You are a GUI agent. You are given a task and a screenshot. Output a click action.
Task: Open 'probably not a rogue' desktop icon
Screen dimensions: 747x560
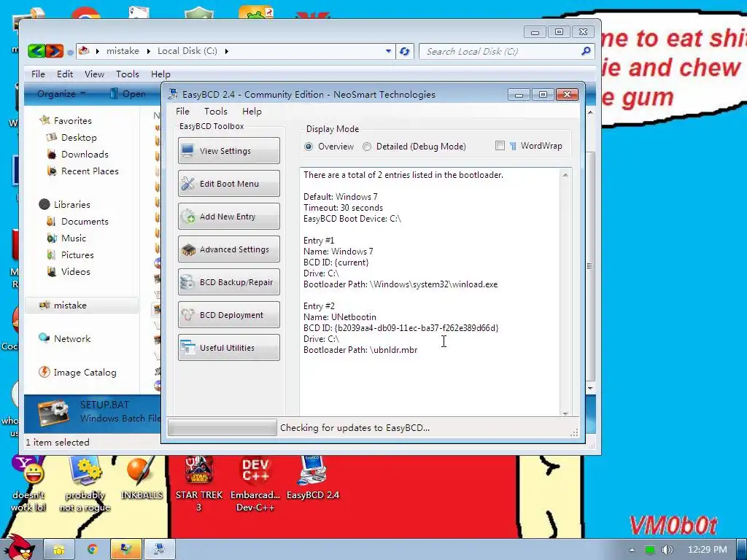(85, 483)
